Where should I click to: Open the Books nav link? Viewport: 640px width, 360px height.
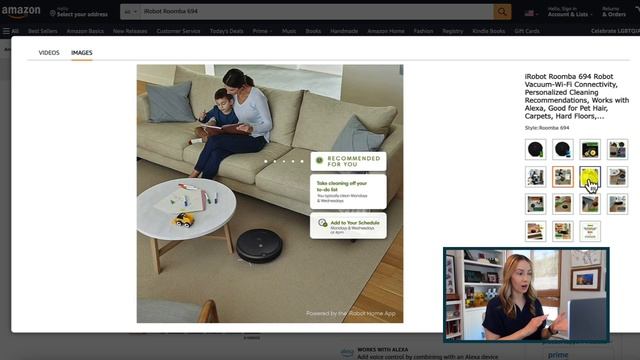(x=313, y=31)
